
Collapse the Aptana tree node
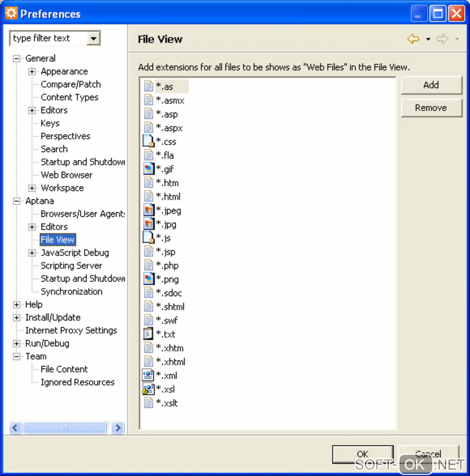coord(17,201)
